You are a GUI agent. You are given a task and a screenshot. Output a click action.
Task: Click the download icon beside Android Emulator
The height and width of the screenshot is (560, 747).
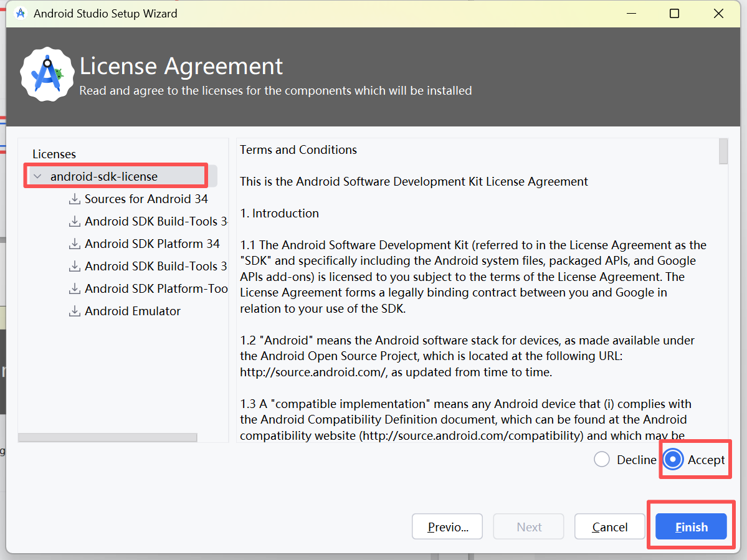coord(74,311)
